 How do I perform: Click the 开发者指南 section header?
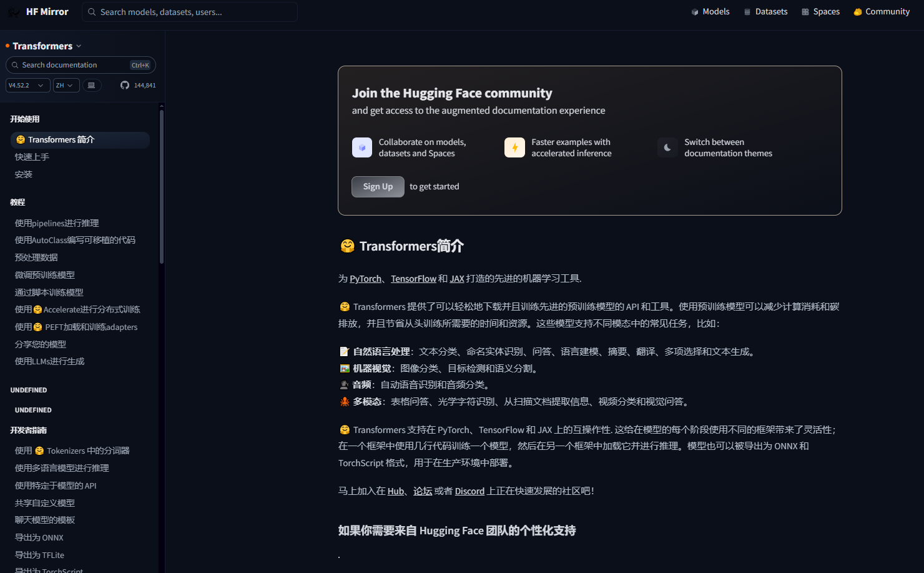(28, 430)
